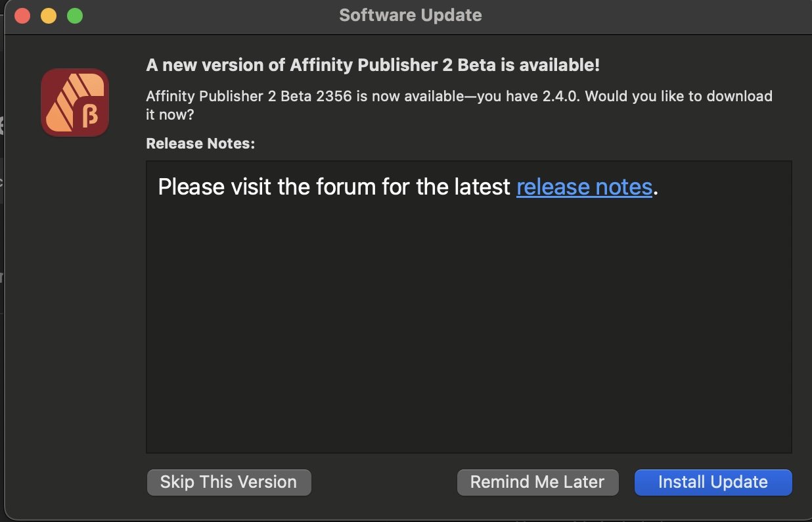Click the Affinity Publisher 2 Beta app icon
The image size is (812, 522).
(x=74, y=103)
